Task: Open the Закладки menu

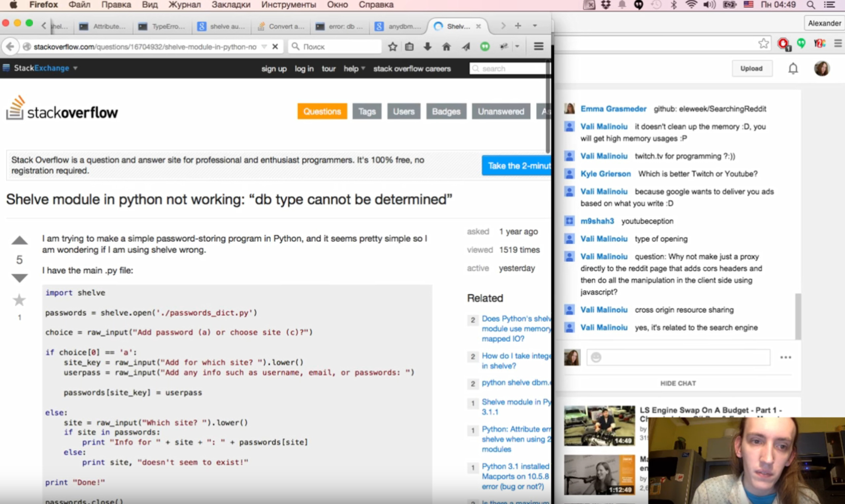Action: point(231,5)
